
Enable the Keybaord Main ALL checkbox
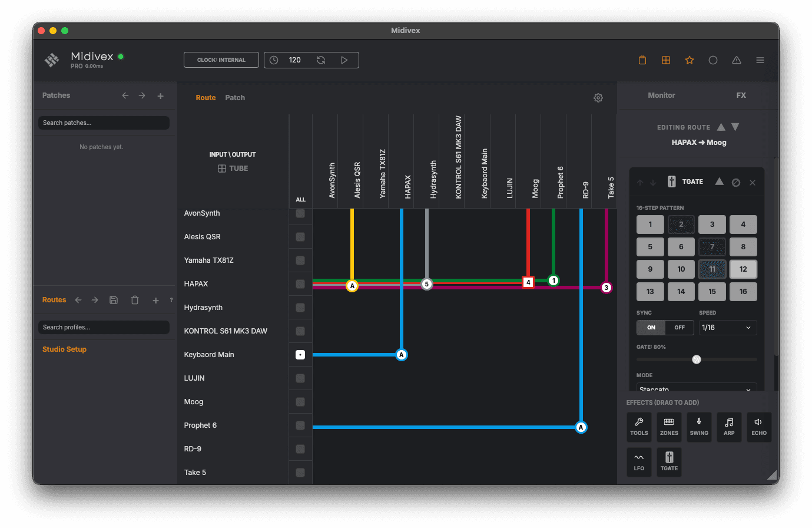300,354
